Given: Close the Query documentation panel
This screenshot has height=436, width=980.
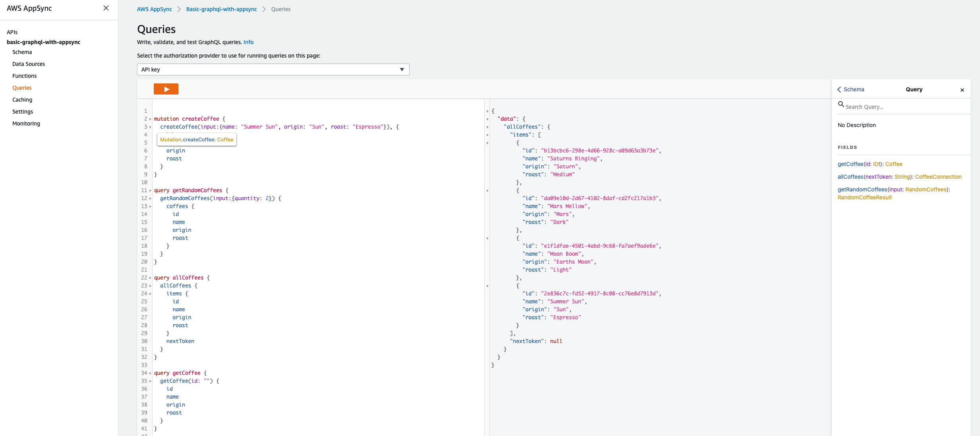Looking at the screenshot, I should tap(962, 90).
